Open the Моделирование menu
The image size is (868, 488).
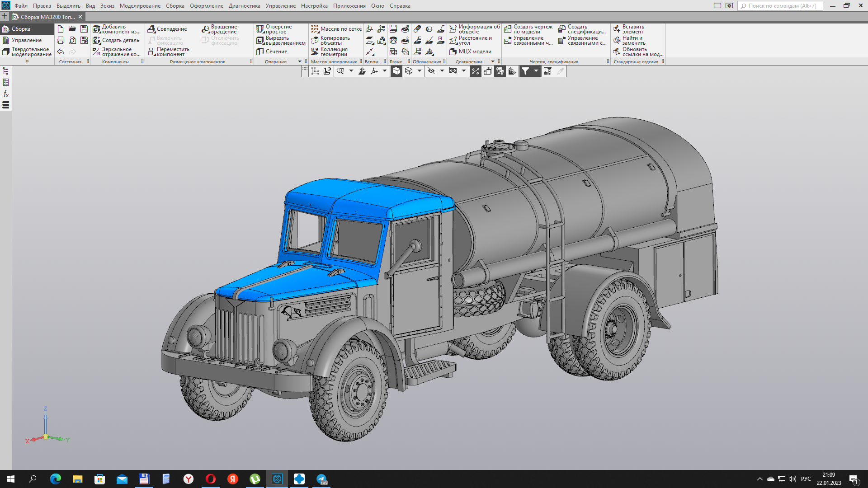140,6
